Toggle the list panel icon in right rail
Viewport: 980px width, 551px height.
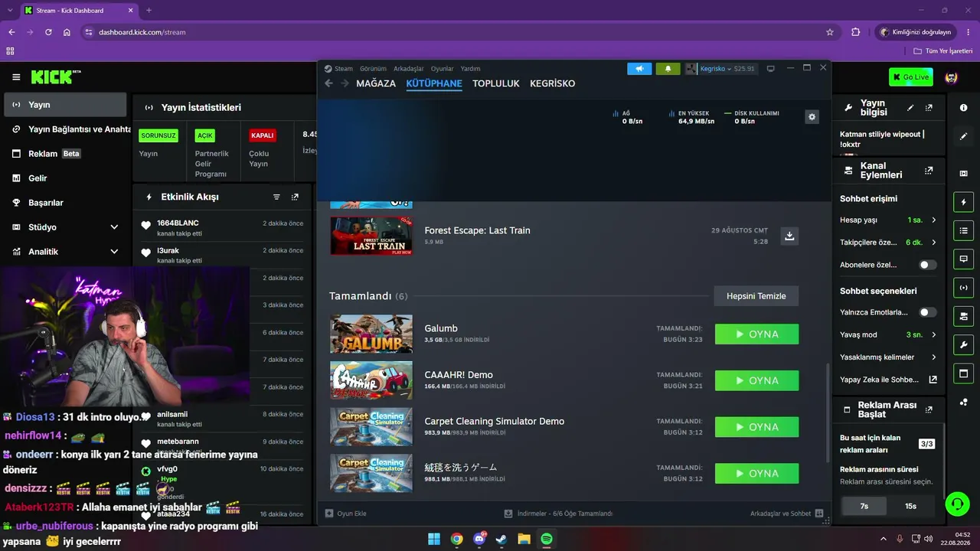point(963,230)
